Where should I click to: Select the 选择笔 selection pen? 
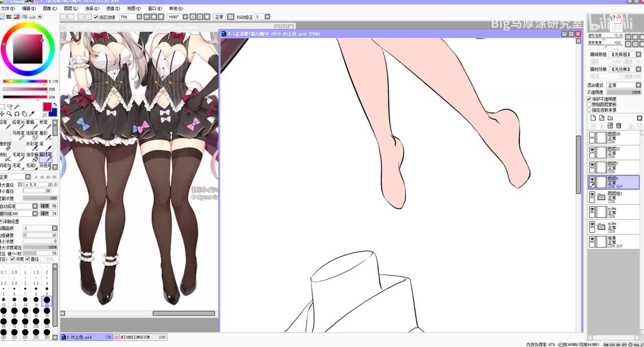coord(32,136)
